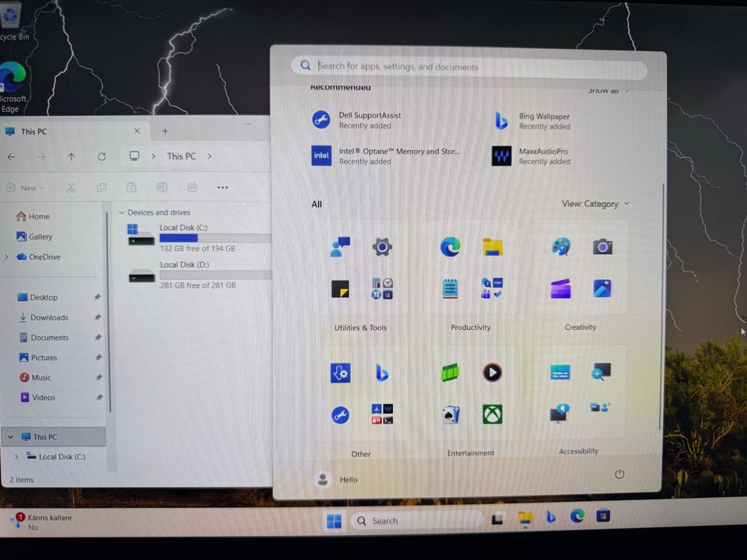Open Microsoft Edge desktop shortcut
The height and width of the screenshot is (560, 747).
pyautogui.click(x=13, y=87)
